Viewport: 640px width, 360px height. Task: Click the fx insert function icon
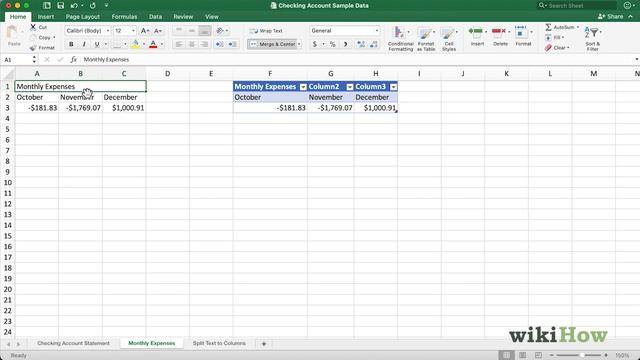click(73, 60)
